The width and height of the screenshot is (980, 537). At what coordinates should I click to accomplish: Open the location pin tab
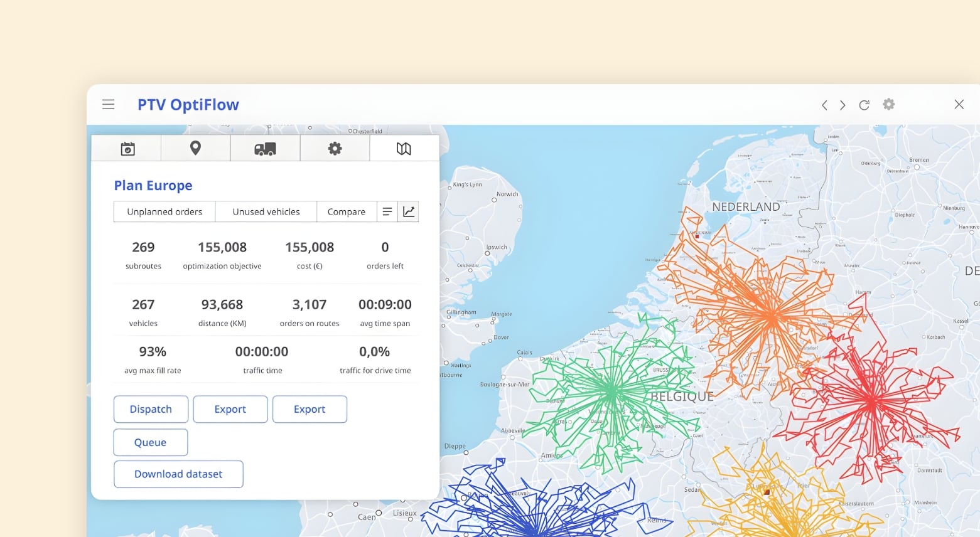tap(195, 149)
